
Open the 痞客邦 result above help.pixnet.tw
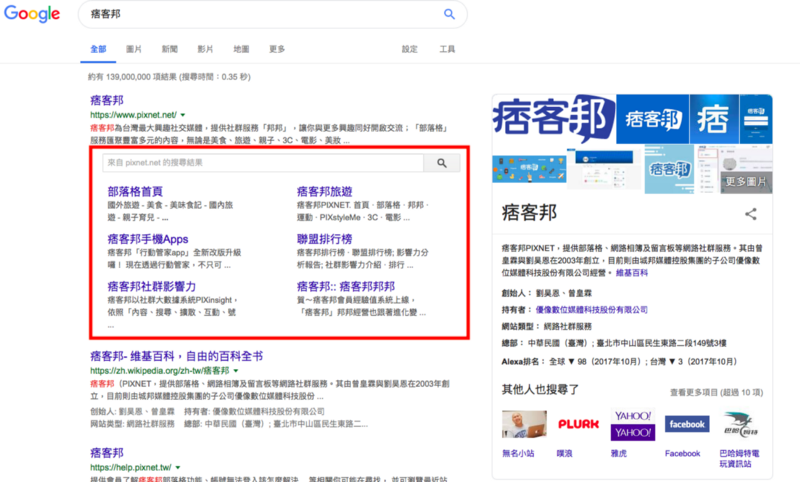click(107, 453)
